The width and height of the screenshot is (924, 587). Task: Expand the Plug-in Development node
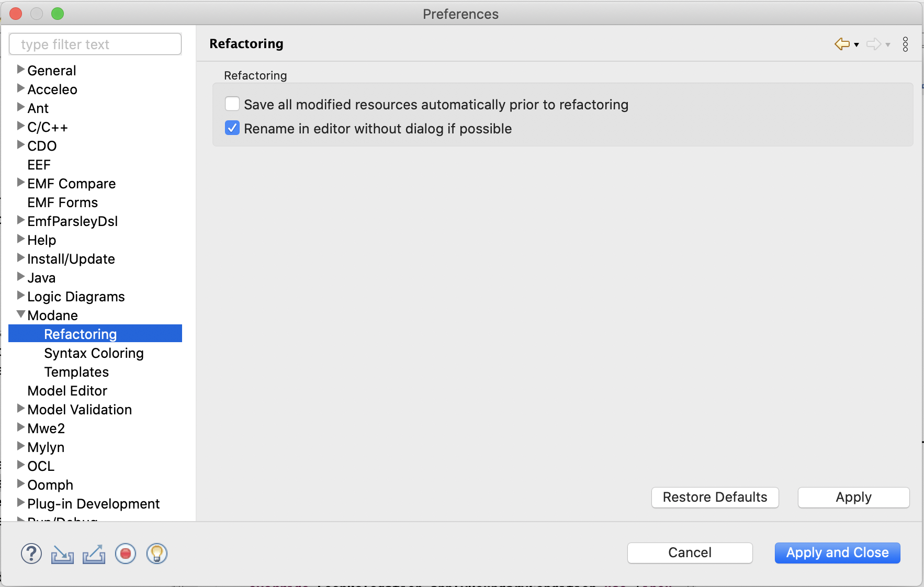(x=21, y=502)
